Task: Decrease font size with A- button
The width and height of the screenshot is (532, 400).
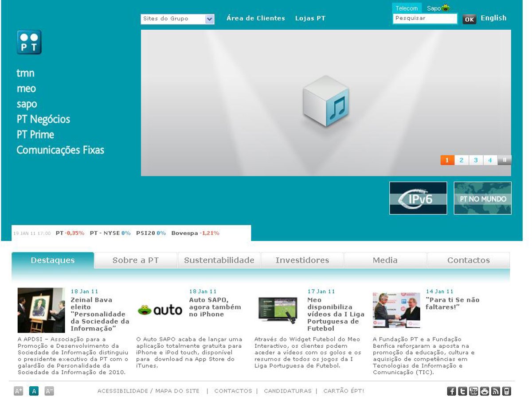Action: (x=49, y=391)
